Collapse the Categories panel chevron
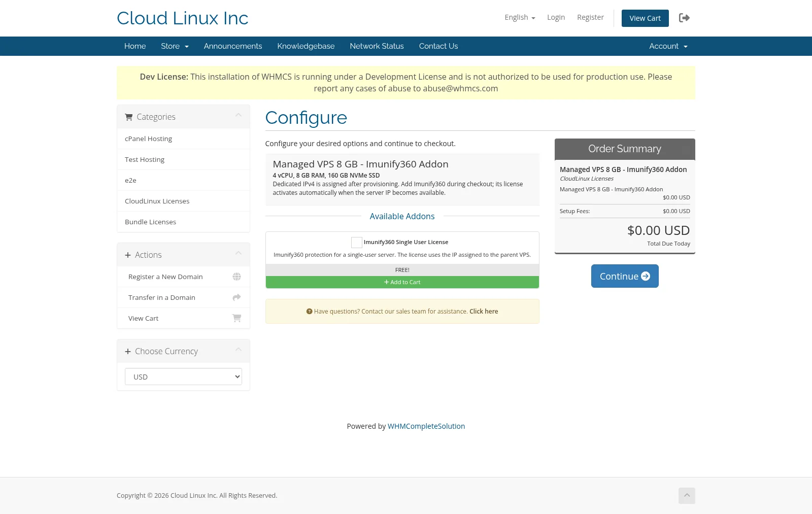The image size is (812, 514). point(239,115)
